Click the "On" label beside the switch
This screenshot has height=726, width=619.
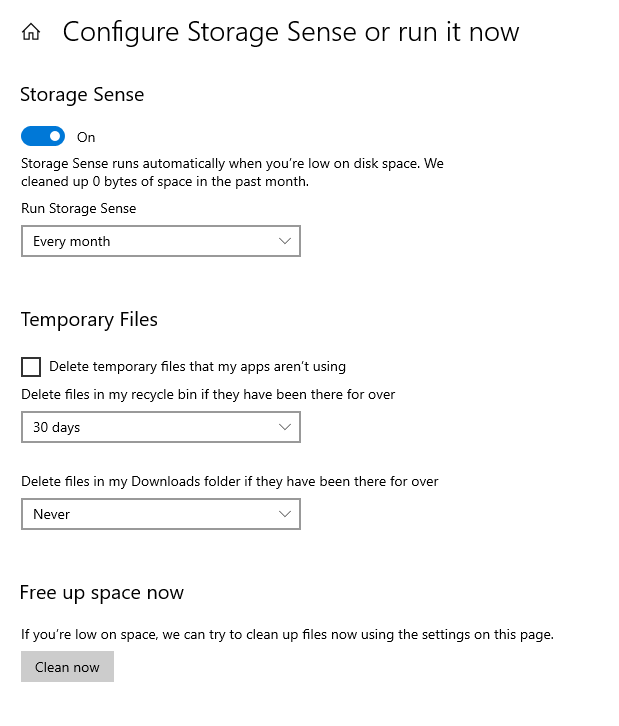[x=86, y=137]
